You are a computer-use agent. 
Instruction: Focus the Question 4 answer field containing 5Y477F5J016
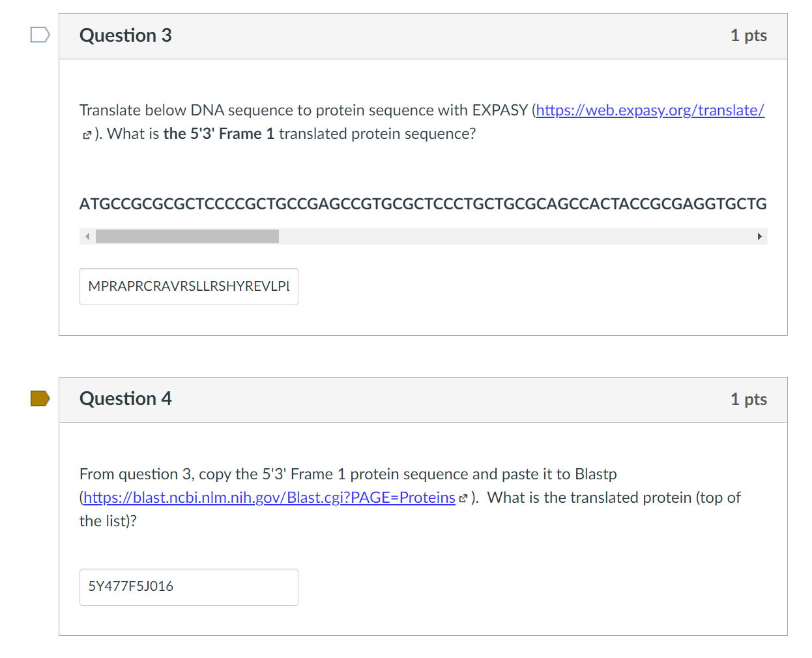coord(188,587)
